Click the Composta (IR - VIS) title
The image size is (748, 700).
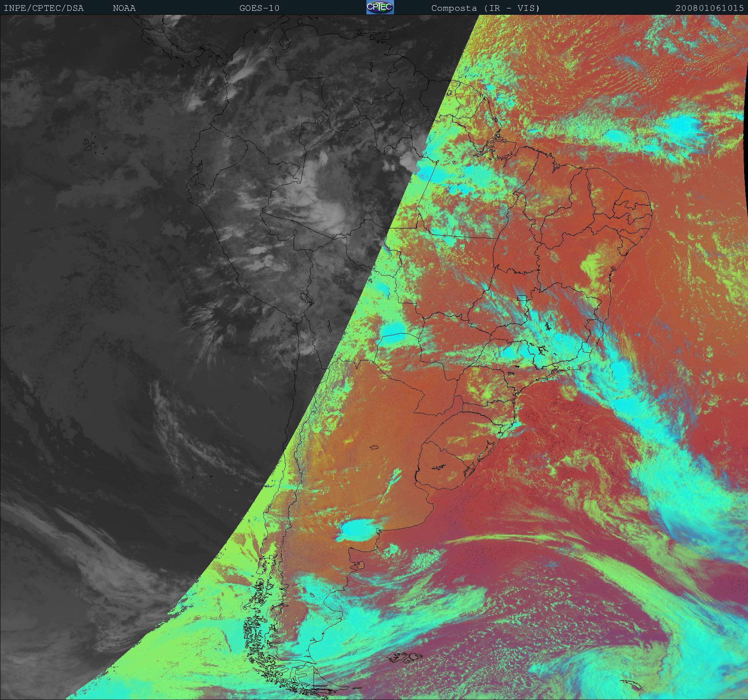pyautogui.click(x=485, y=8)
